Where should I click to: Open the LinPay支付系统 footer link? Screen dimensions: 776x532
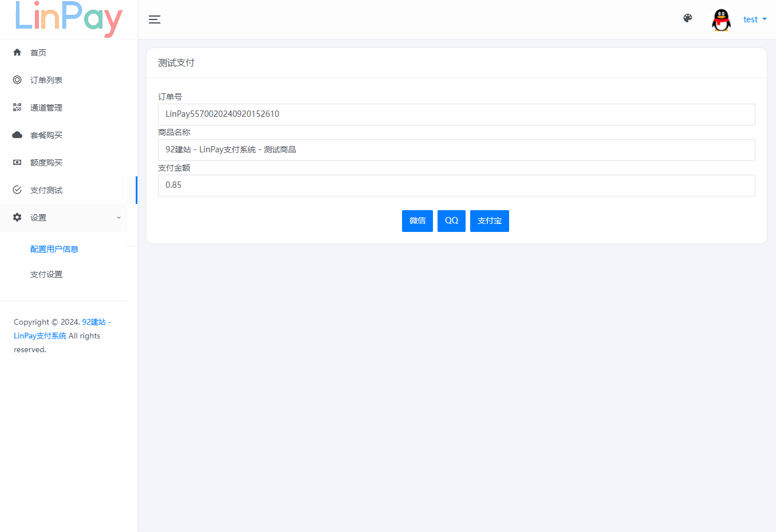pyautogui.click(x=40, y=336)
